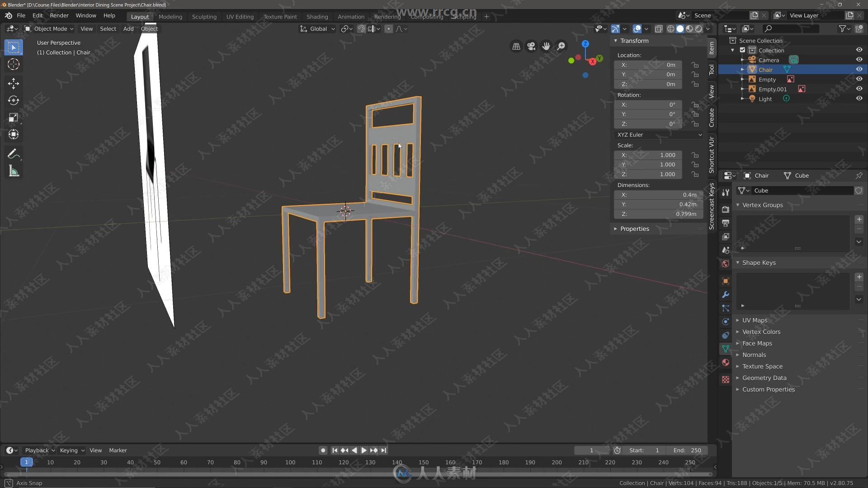868x488 pixels.
Task: Toggle visibility of Light object
Action: pos(859,99)
